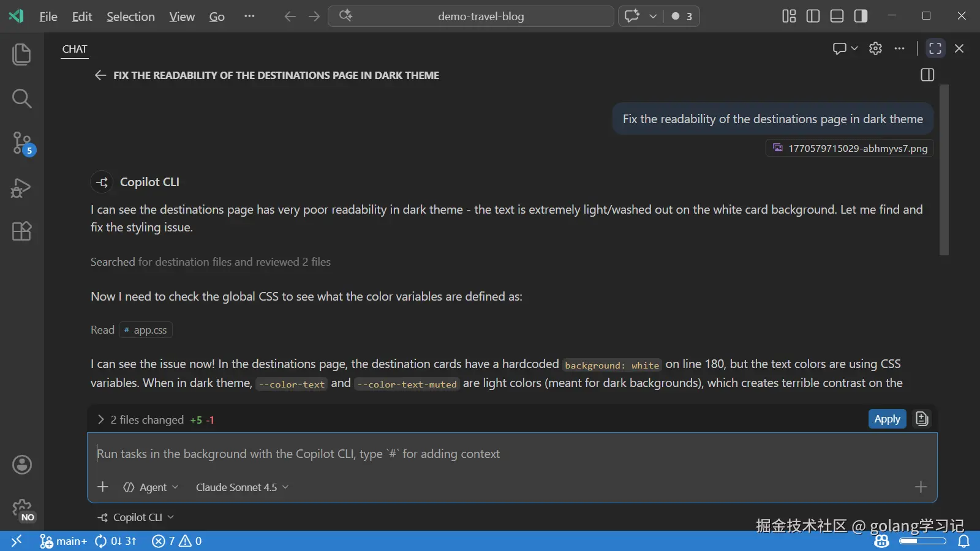980x551 pixels.
Task: Switch branch via main+ in status bar
Action: point(64,541)
